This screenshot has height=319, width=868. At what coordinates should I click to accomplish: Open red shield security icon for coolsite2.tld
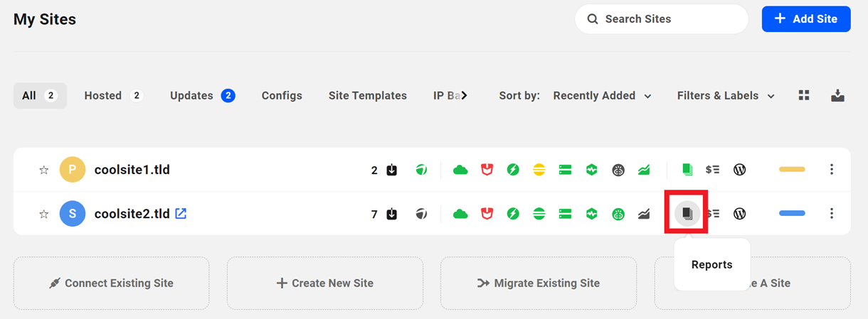click(x=487, y=214)
